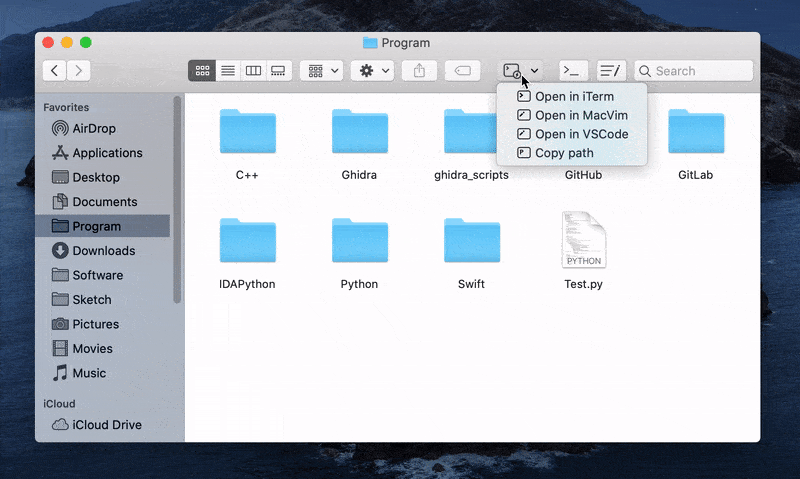Click the sidebar vertical scrollbar
This screenshot has height=479, width=800.
[x=178, y=200]
